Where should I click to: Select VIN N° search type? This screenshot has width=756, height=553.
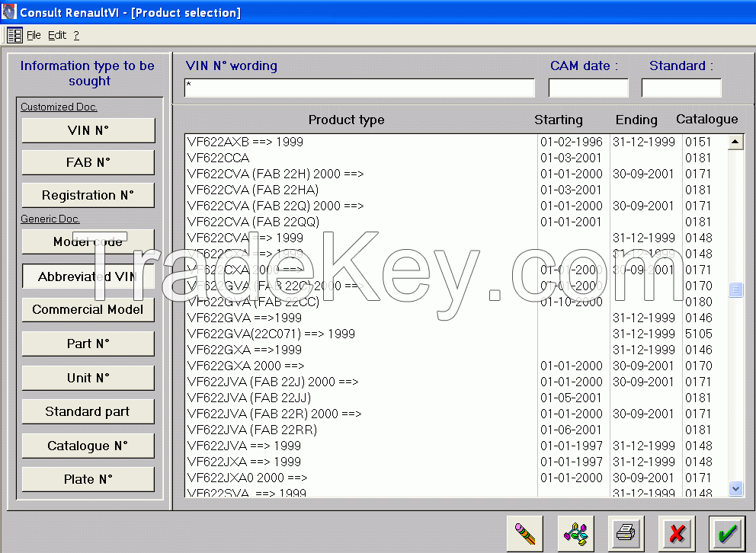click(x=88, y=130)
